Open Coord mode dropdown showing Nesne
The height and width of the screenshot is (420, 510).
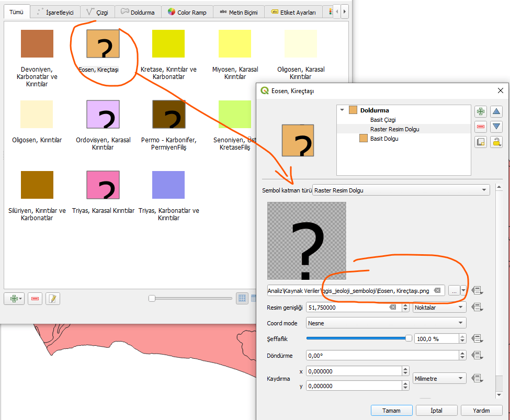(x=386, y=323)
